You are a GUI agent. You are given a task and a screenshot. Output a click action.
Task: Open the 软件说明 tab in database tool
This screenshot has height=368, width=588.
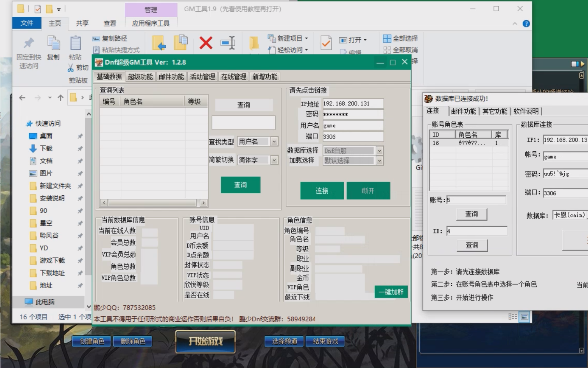[526, 111]
